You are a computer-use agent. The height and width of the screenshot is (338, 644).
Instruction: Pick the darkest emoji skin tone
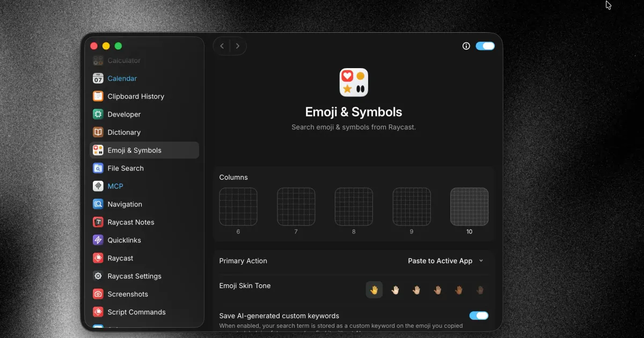click(480, 290)
